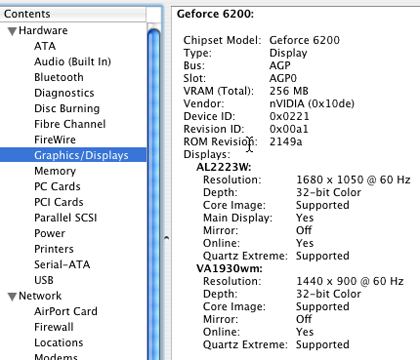
Task: Collapse the Network category triangle
Action: pyautogui.click(x=12, y=297)
